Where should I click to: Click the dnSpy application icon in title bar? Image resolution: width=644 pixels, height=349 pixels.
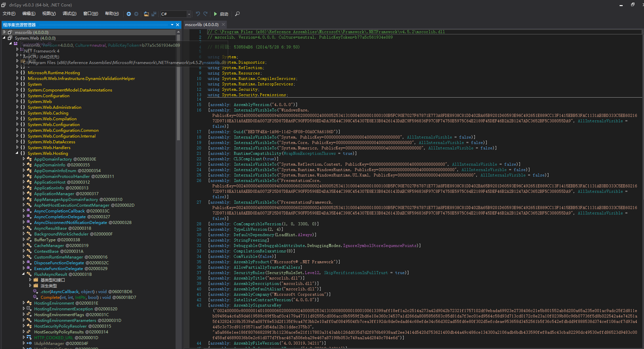pyautogui.click(x=4, y=5)
